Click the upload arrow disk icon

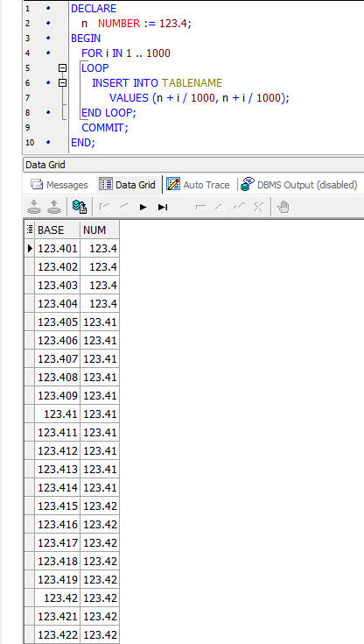pos(53,207)
